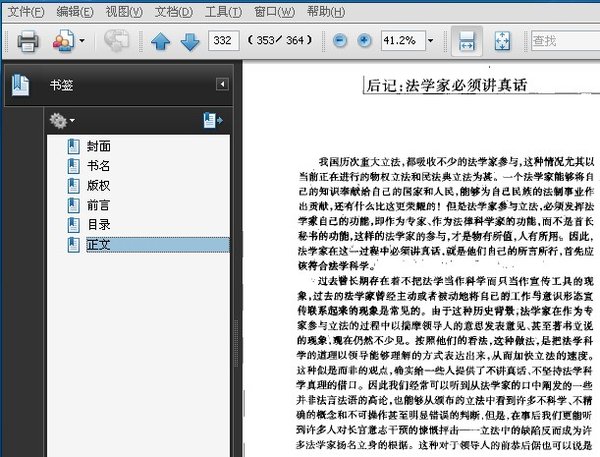Image resolution: width=600 pixels, height=457 pixels.
Task: Click the previous page up arrow
Action: click(160, 41)
